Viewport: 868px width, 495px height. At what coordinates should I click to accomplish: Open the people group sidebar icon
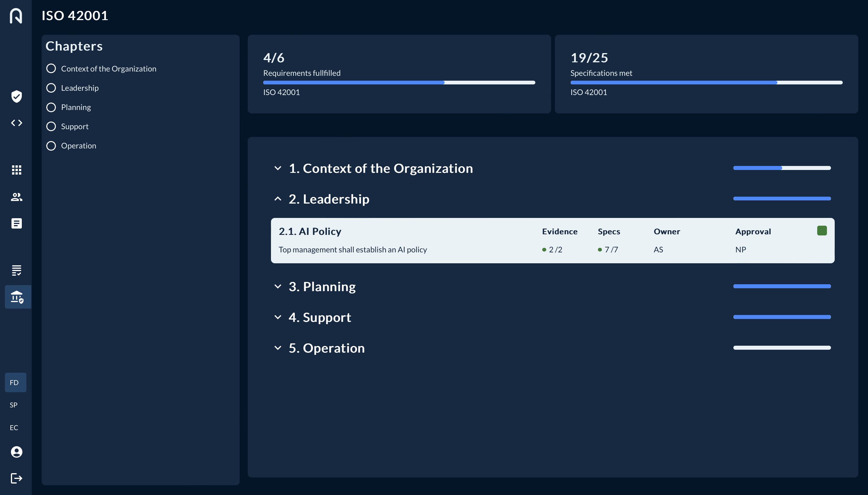click(16, 197)
